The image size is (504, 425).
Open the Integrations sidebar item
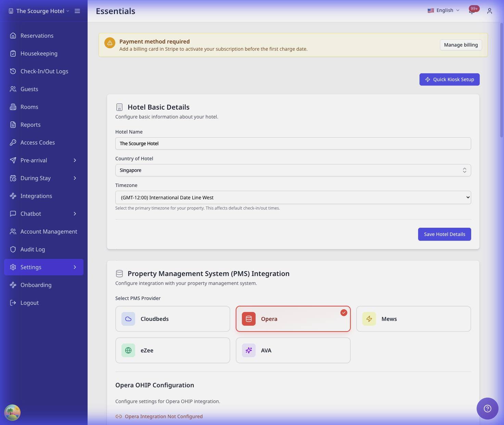click(x=36, y=196)
